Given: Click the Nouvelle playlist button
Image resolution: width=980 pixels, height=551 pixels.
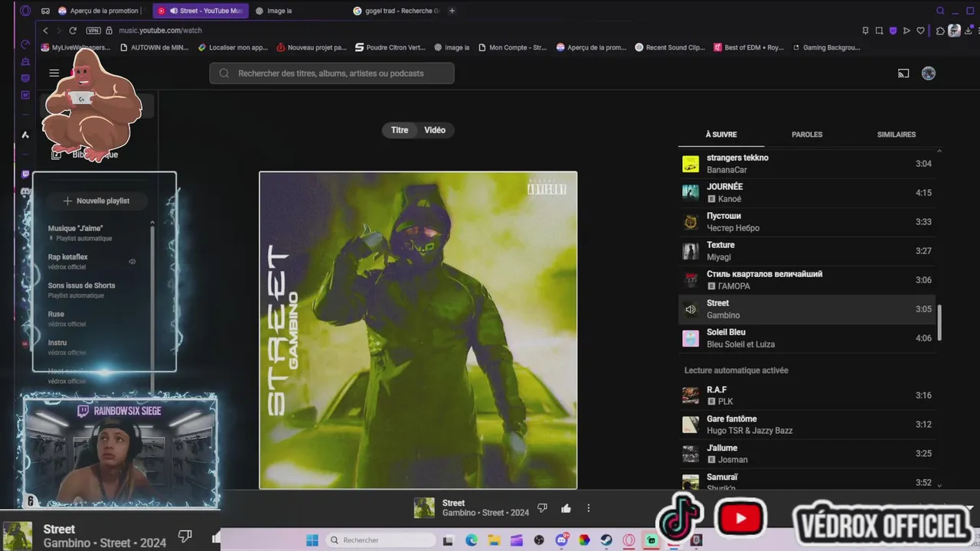Looking at the screenshot, I should coord(96,201).
